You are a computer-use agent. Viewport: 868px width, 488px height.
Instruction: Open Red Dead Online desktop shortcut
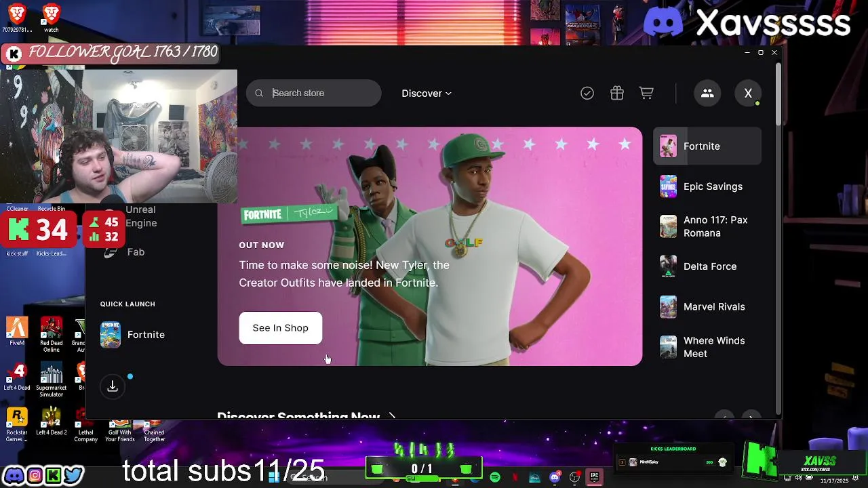[52, 333]
